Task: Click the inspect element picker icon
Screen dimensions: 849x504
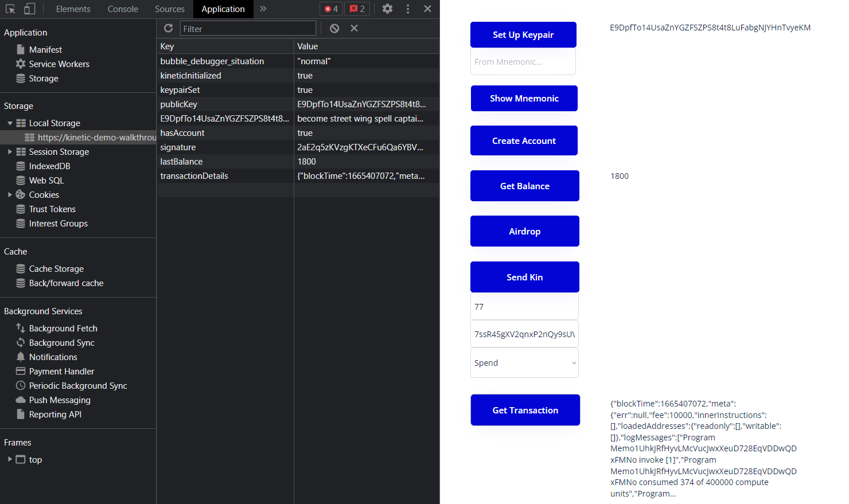Action: click(x=10, y=9)
